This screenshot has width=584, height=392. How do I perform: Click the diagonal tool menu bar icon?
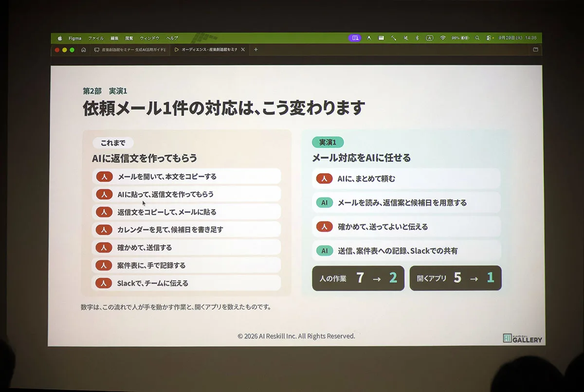pos(393,37)
